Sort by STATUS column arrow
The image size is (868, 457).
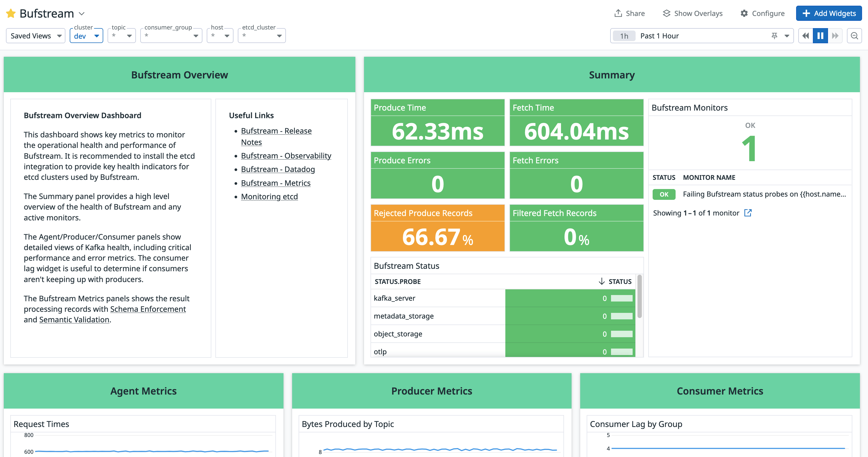[x=602, y=281]
